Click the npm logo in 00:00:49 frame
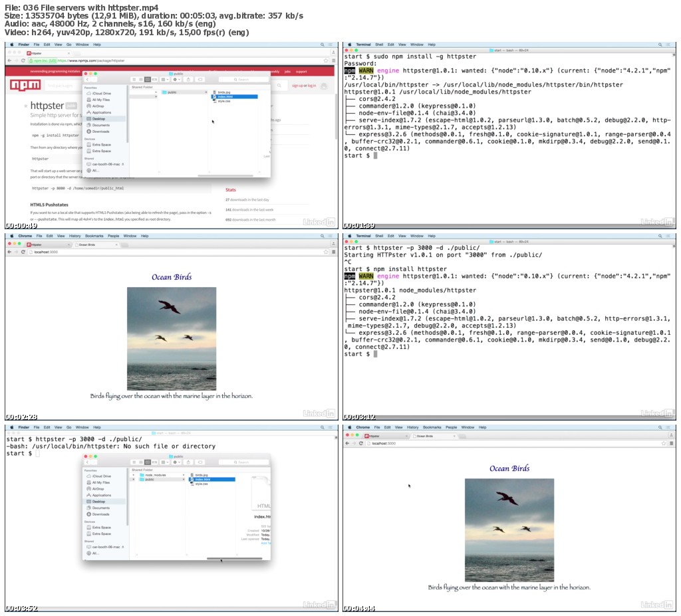 pos(25,84)
